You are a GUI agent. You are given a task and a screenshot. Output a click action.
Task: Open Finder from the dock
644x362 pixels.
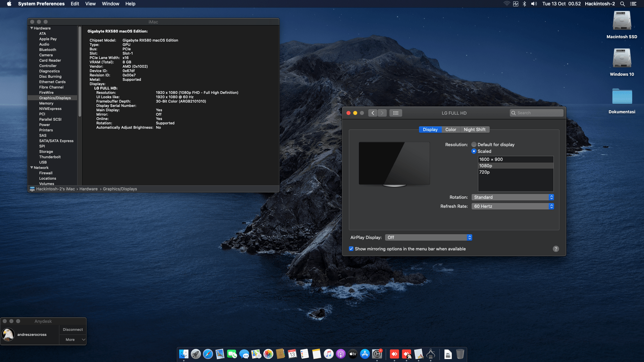184,354
